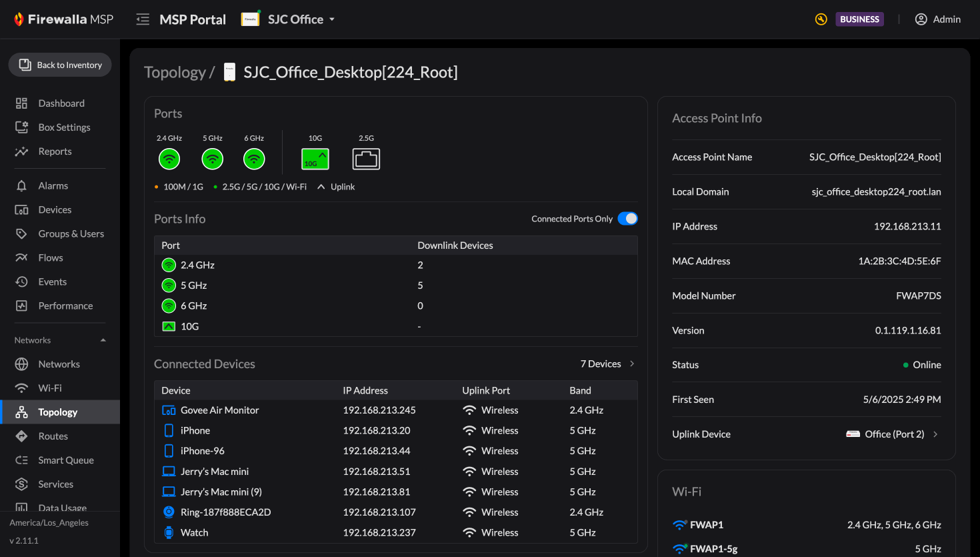The image size is (980, 557).
Task: Click the BUSINESS plan badge
Action: (860, 19)
